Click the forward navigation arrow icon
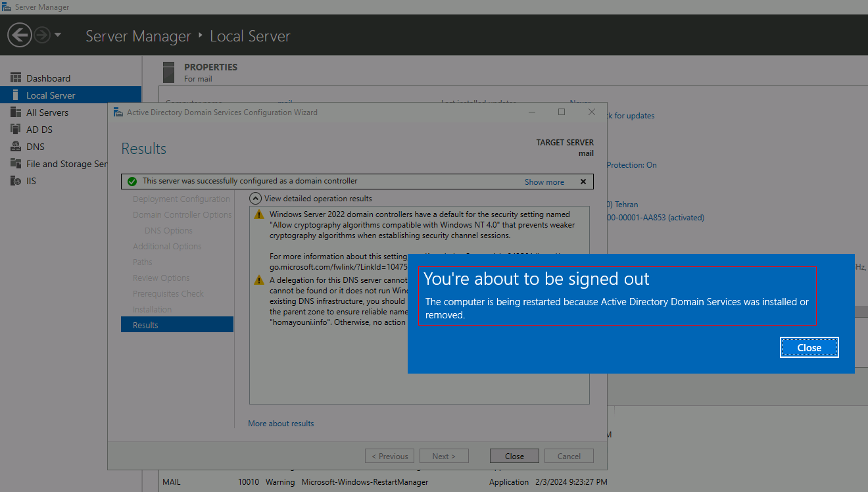 42,35
